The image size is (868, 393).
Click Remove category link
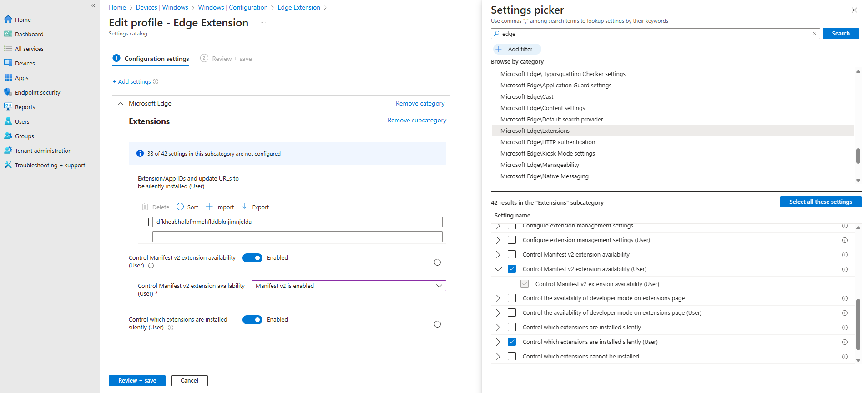(x=420, y=103)
